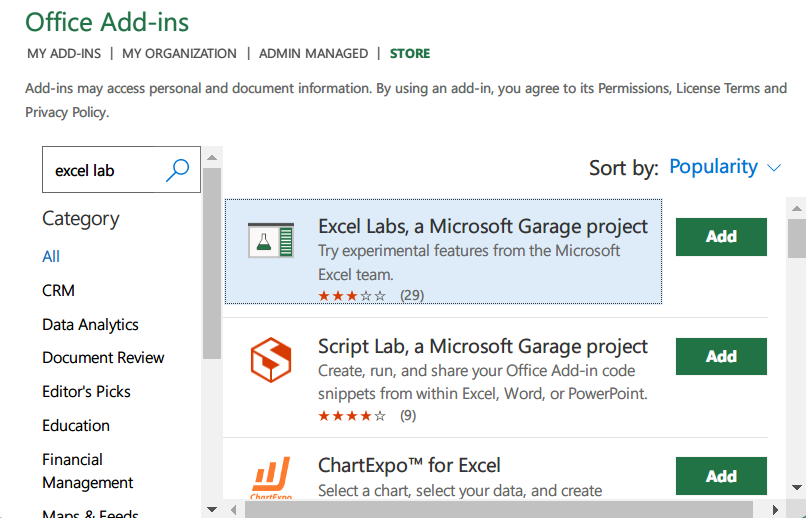Switch to MY ADD-INS tab

[x=64, y=53]
